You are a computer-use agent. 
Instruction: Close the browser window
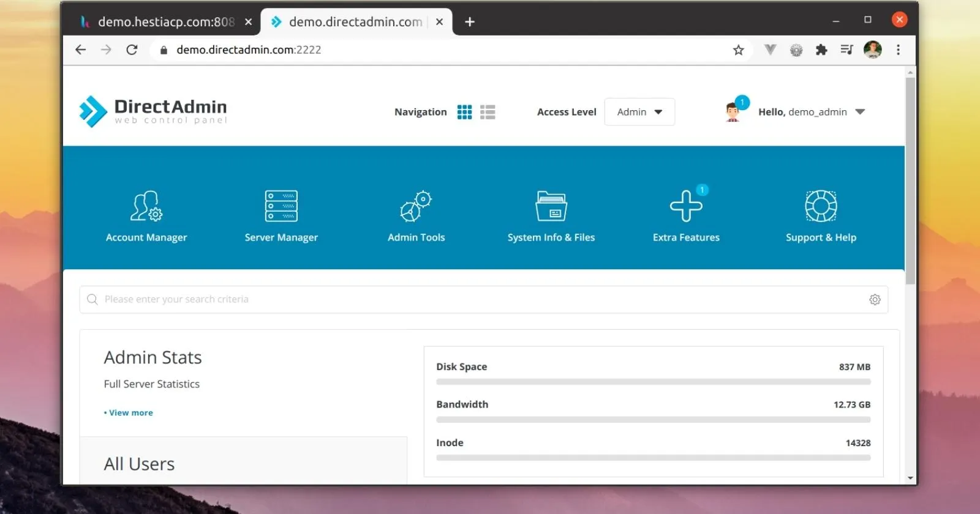[899, 20]
